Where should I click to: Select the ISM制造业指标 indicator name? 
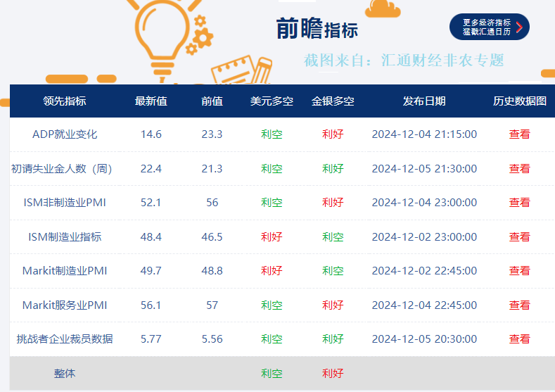tap(65, 237)
